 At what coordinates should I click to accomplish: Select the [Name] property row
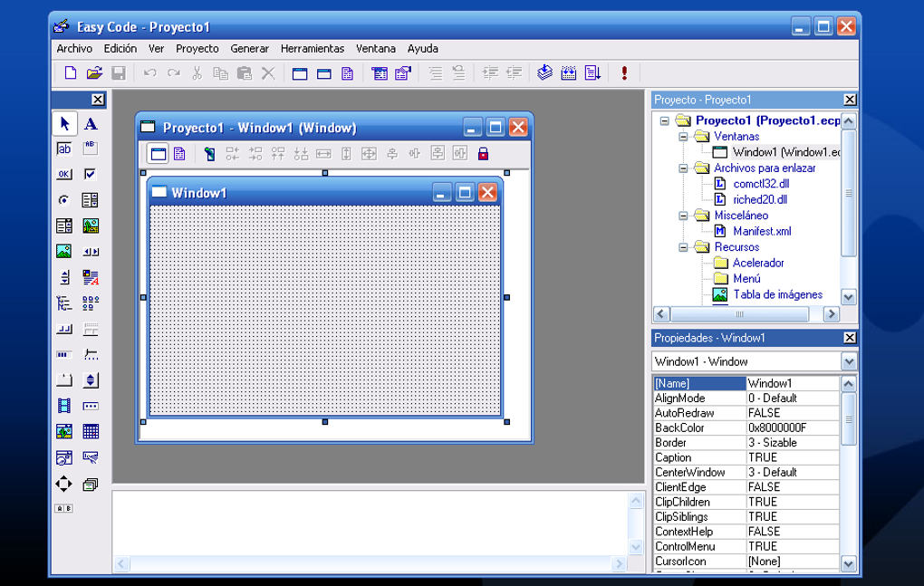click(746, 383)
